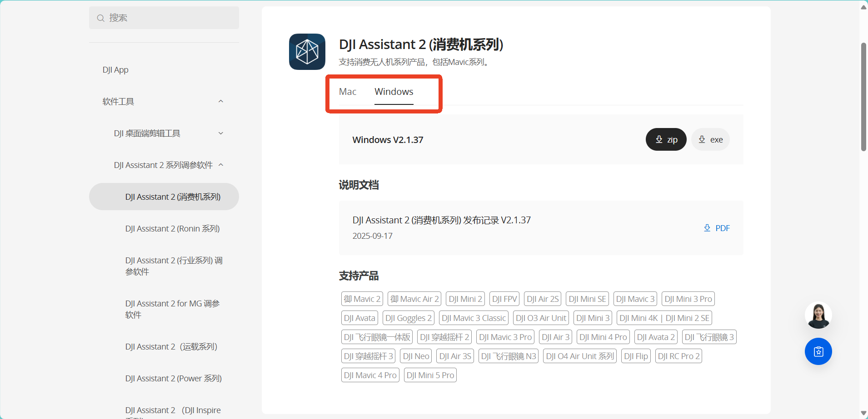Select the Windows tab
Viewport: 868px width, 419px height.
pos(394,92)
